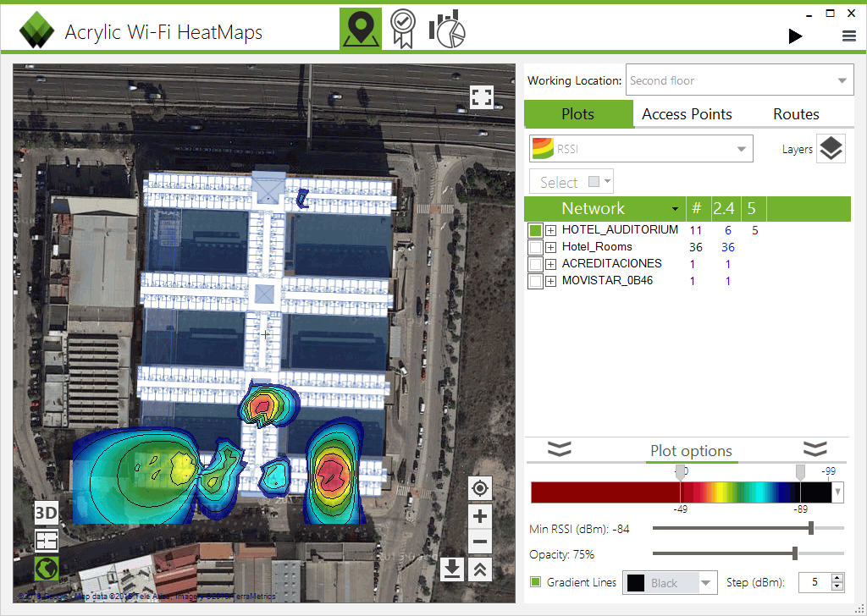Screen dimensions: 867x616
Task: Collapse plot options with right double chevron
Action: click(815, 448)
